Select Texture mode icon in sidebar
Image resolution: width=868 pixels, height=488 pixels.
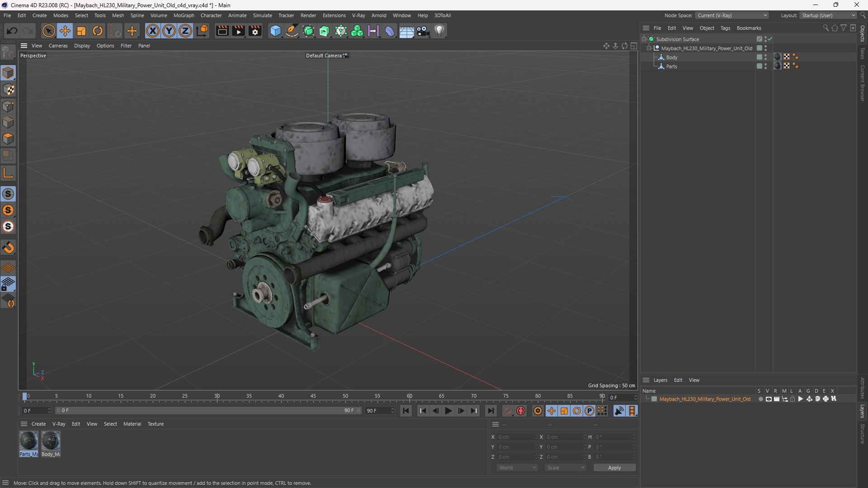tap(8, 89)
